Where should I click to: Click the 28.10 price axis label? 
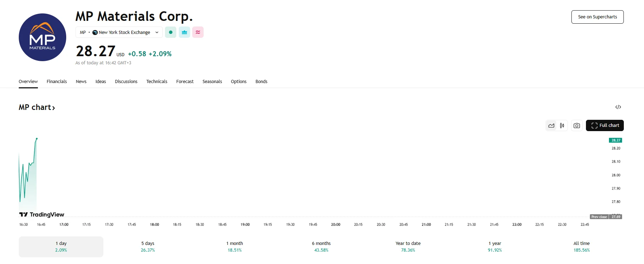click(x=616, y=162)
